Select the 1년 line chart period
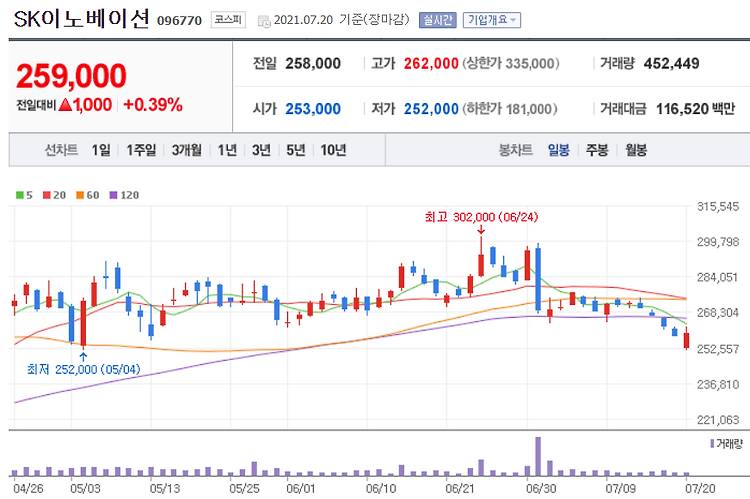The image size is (750, 499). [227, 150]
